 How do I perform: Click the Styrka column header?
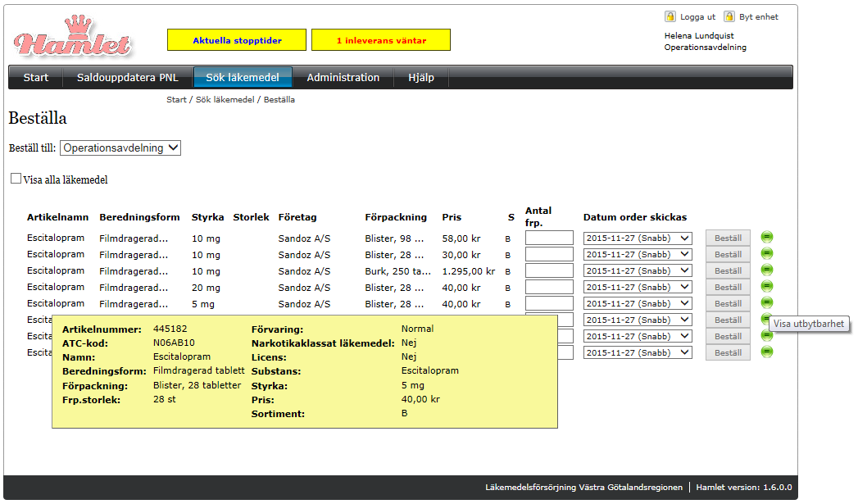(x=207, y=217)
